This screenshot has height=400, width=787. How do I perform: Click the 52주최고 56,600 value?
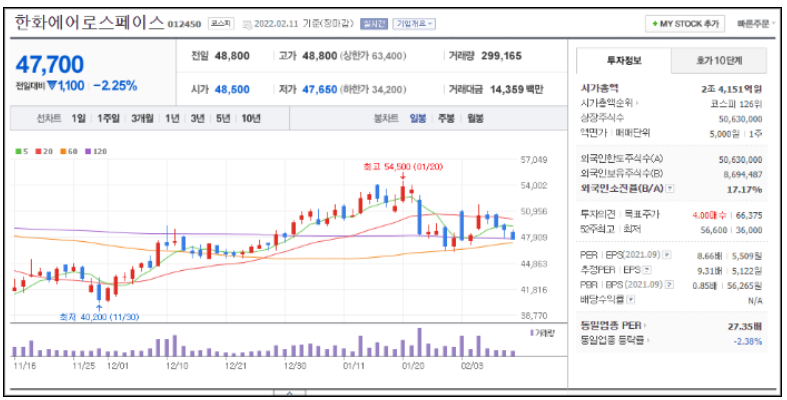point(714,230)
